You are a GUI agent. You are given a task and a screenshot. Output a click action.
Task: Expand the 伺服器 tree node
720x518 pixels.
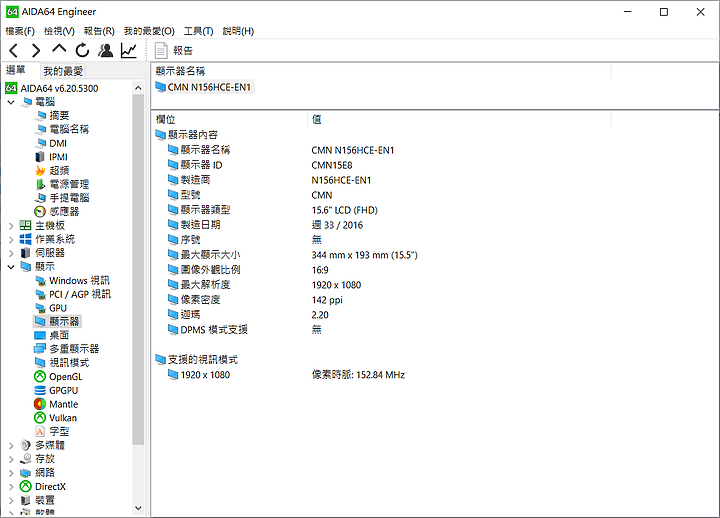point(11,253)
